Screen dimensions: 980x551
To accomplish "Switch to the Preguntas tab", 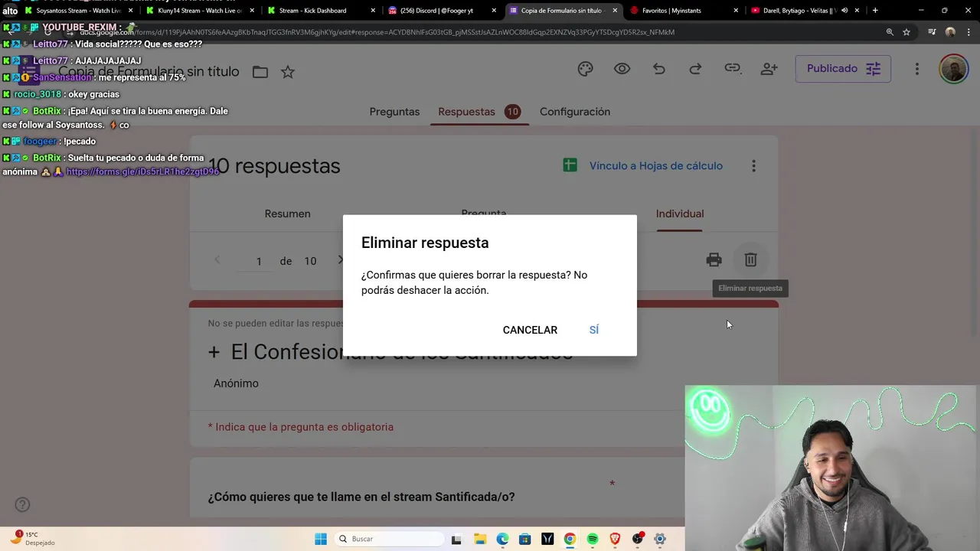I will click(394, 112).
